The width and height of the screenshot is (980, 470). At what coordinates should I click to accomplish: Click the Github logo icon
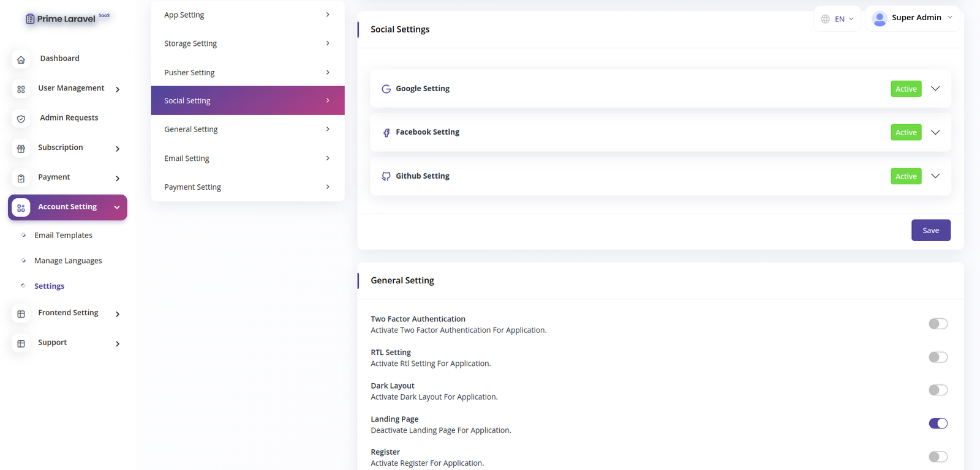coord(386,176)
